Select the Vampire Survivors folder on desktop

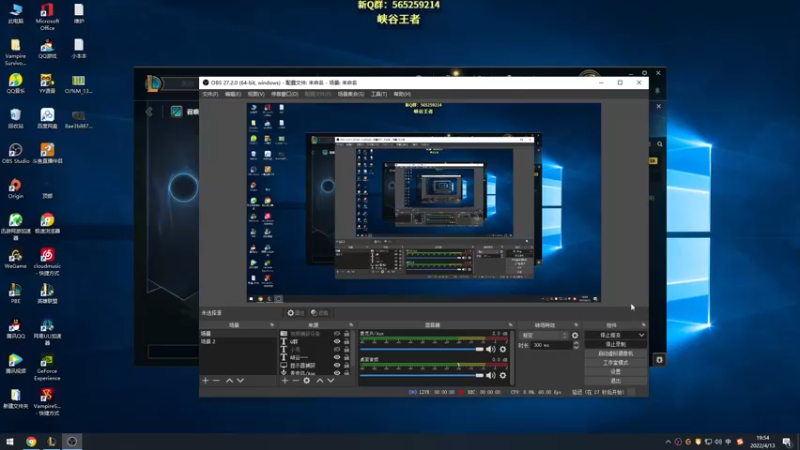[15, 52]
